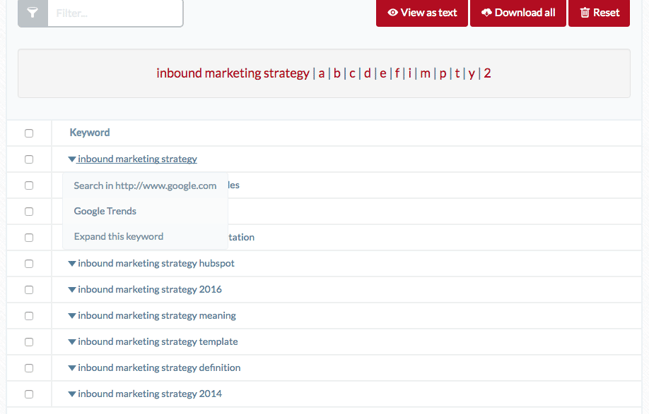Open dropdown arrow for 'strategy template'
Screen dimensions: 649x414
click(x=72, y=342)
